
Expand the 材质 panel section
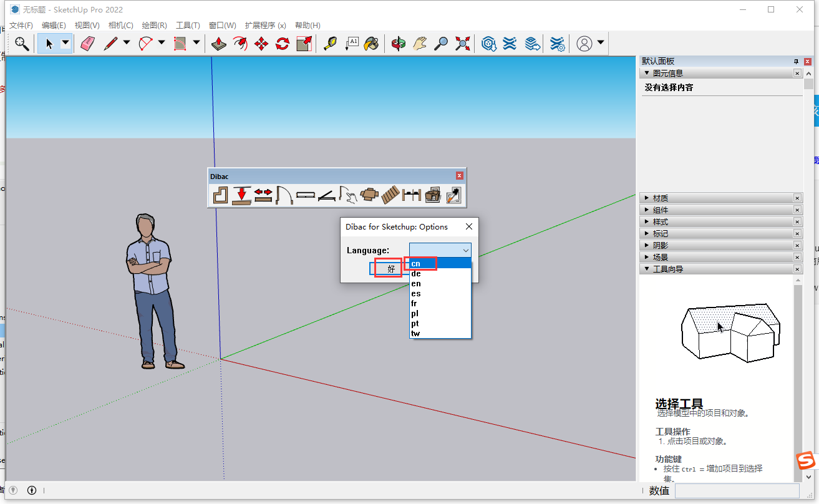pyautogui.click(x=661, y=198)
